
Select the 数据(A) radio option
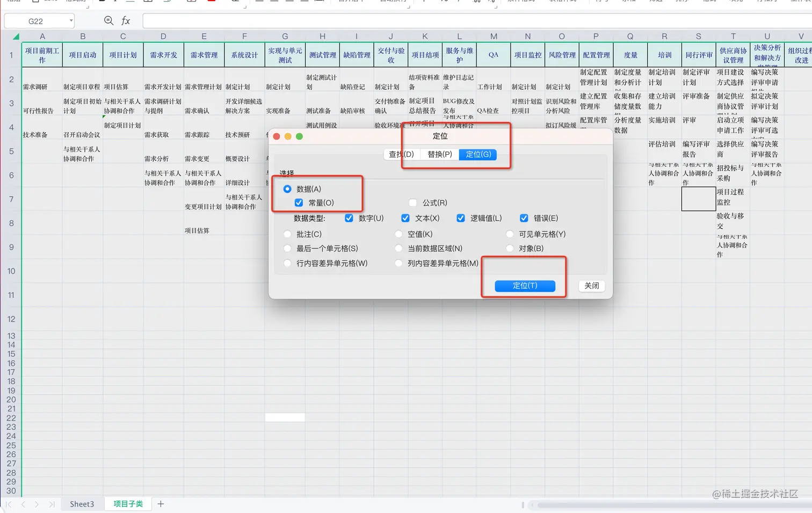[287, 189]
